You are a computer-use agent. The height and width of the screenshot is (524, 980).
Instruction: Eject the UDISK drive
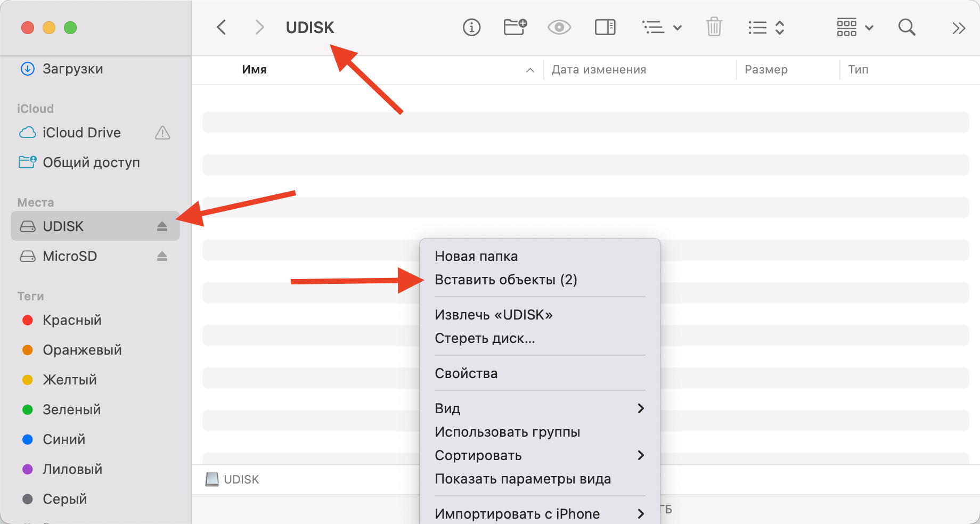pyautogui.click(x=161, y=226)
